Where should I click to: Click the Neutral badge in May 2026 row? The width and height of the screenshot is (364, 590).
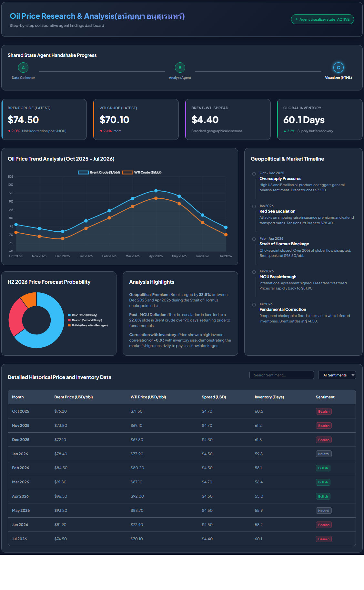pyautogui.click(x=324, y=511)
